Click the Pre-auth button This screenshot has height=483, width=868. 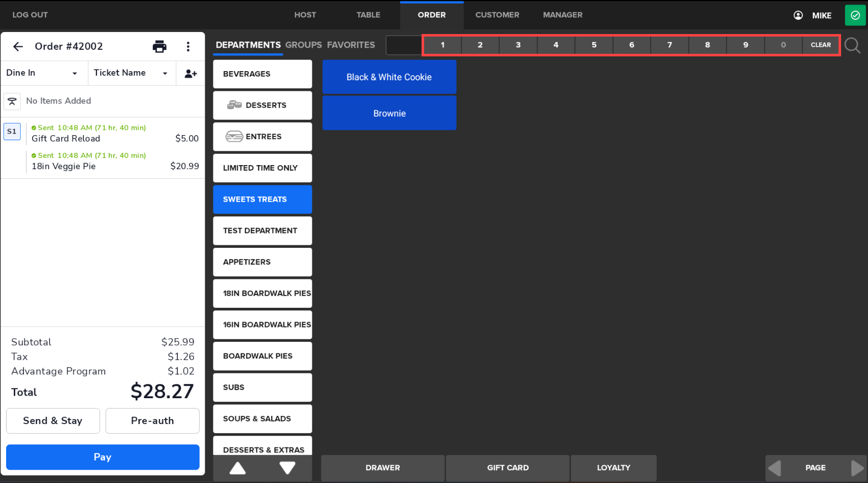pos(152,421)
